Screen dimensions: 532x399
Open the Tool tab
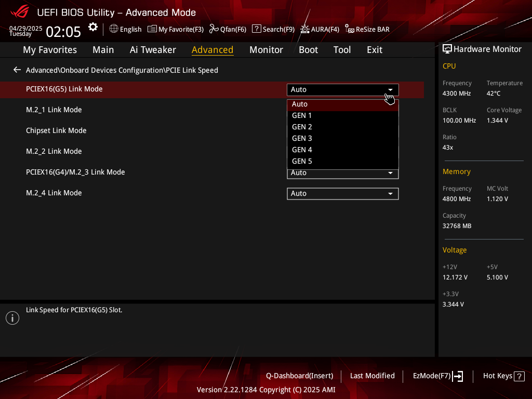click(342, 50)
